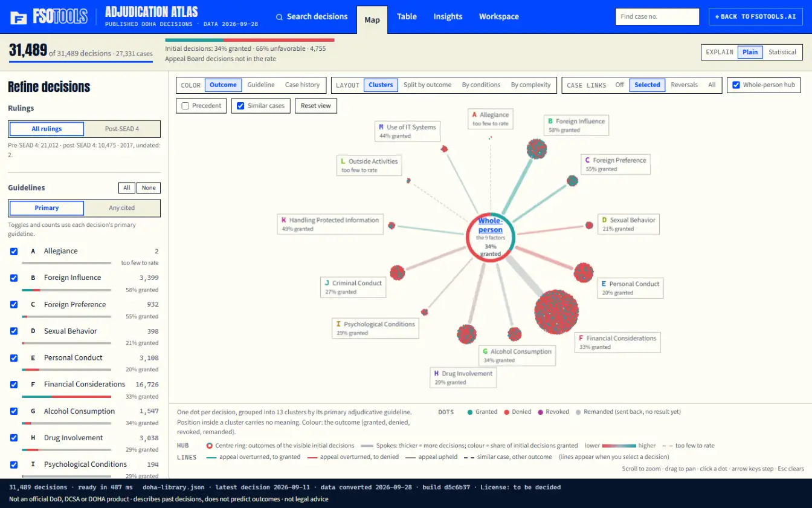Viewport: 812px width, 508px height.
Task: Click the Psychological Conditions cluster dot
Action: 425,312
